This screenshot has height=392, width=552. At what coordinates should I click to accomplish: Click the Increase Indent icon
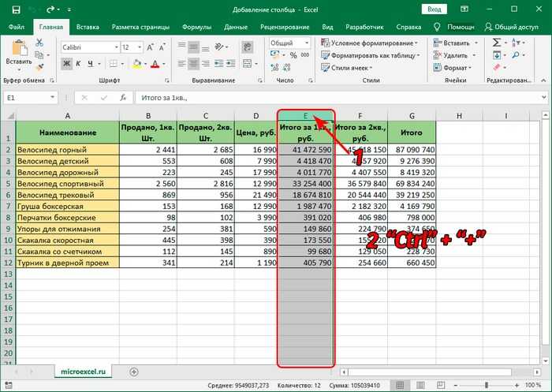tap(231, 64)
